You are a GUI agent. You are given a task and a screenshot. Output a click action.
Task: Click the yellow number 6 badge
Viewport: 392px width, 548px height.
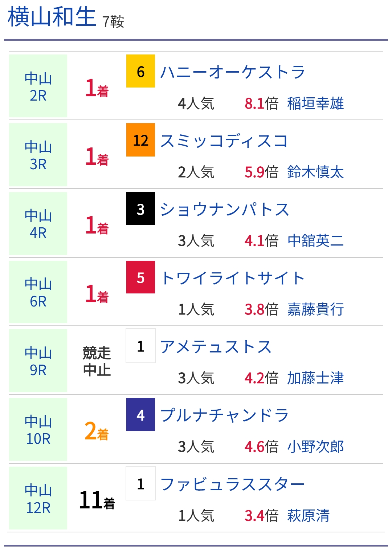[x=140, y=71]
